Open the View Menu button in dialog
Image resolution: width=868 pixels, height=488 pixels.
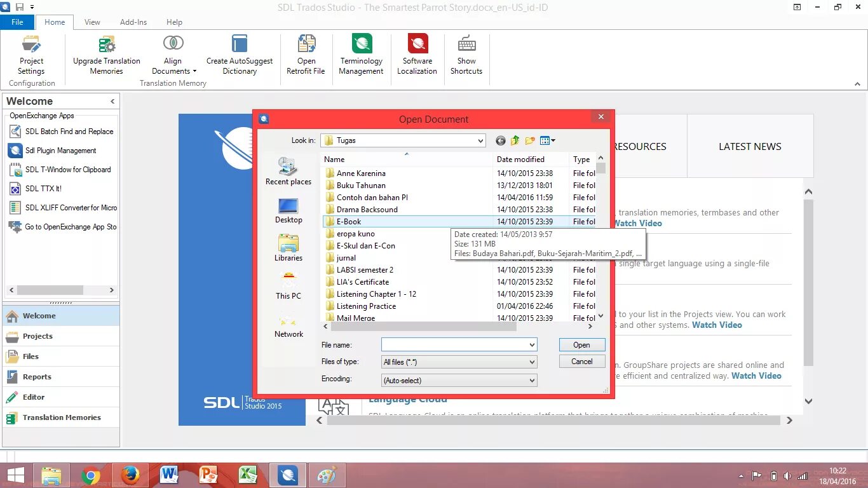(547, 140)
